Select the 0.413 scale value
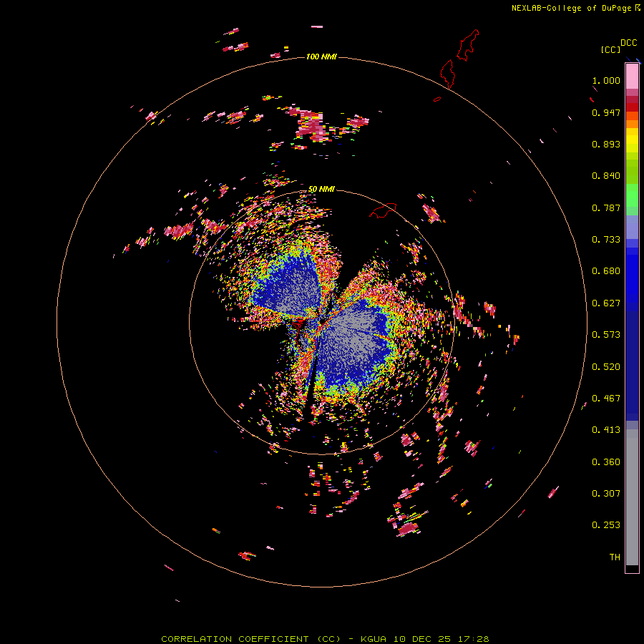 pyautogui.click(x=606, y=430)
